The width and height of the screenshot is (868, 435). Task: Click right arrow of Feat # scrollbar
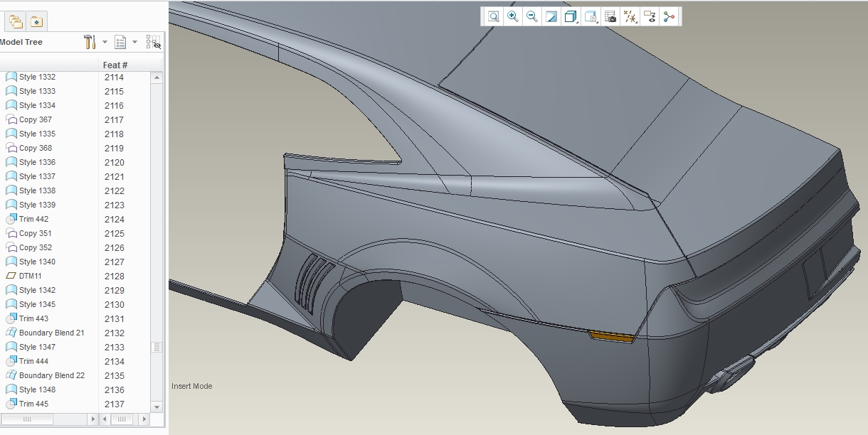[x=143, y=419]
